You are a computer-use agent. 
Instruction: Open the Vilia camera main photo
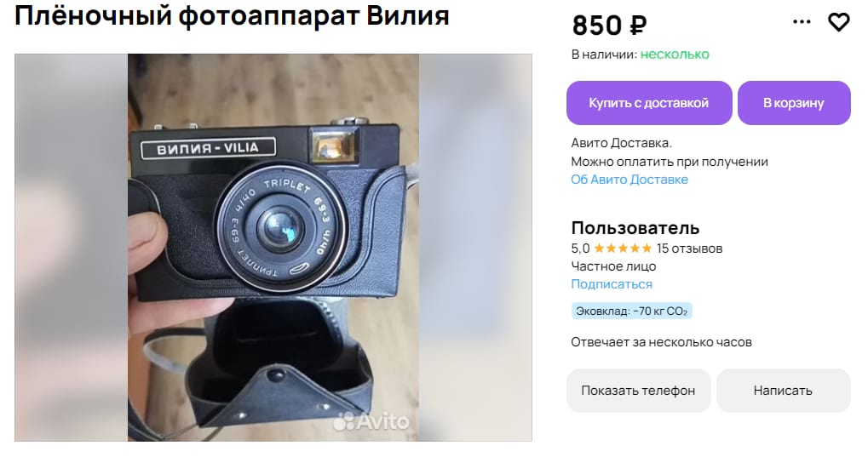pos(273,248)
